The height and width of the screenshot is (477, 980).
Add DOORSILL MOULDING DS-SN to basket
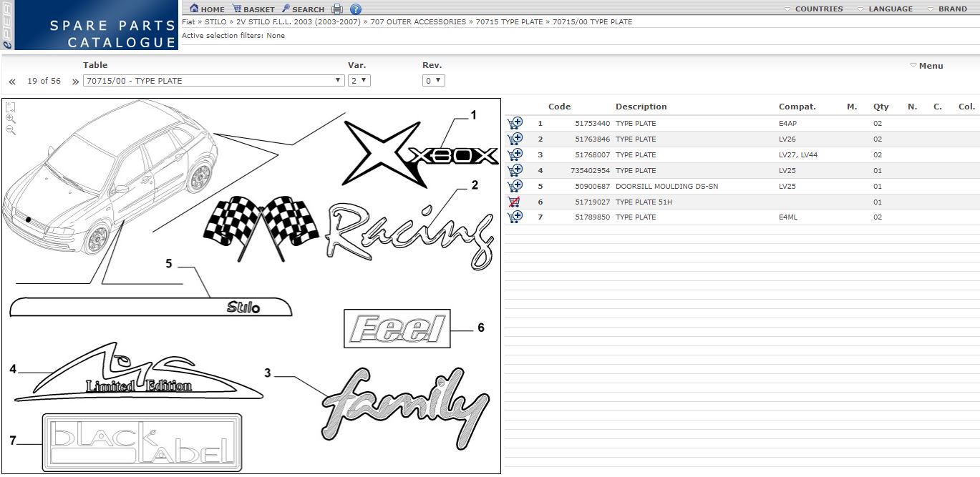click(x=515, y=186)
